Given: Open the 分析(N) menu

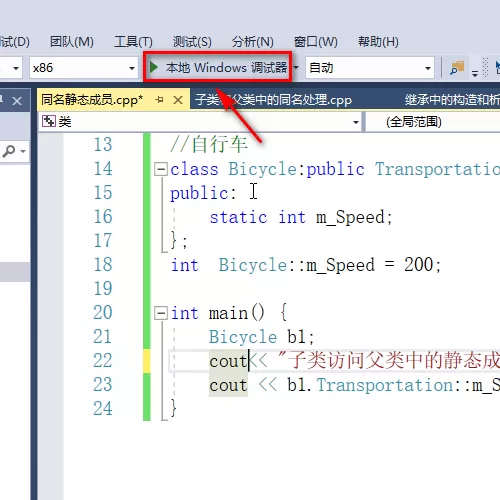Looking at the screenshot, I should coord(253,42).
